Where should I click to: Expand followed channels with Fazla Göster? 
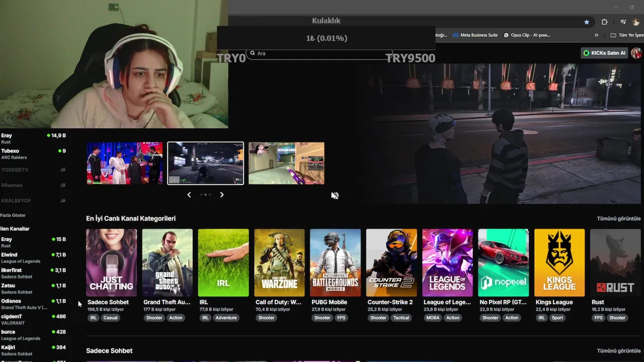13,215
